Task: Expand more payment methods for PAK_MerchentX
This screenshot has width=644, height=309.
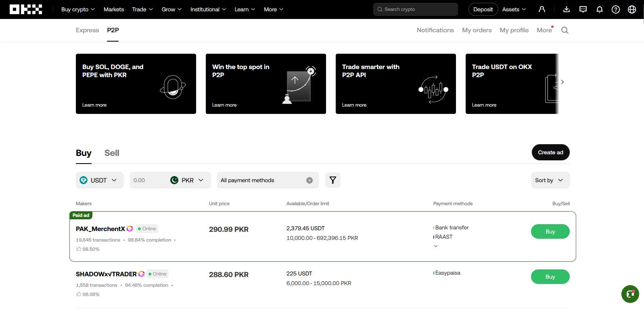Action: (436, 246)
